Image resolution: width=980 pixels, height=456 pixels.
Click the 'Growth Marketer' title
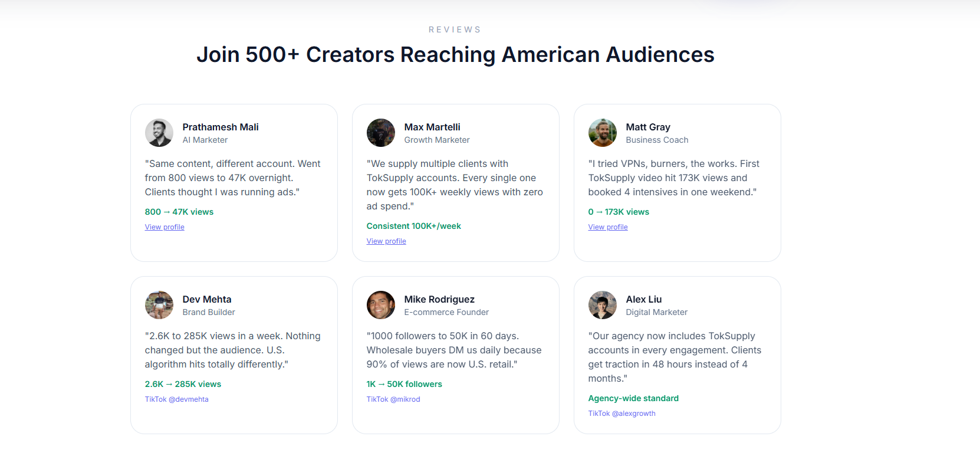coord(437,140)
